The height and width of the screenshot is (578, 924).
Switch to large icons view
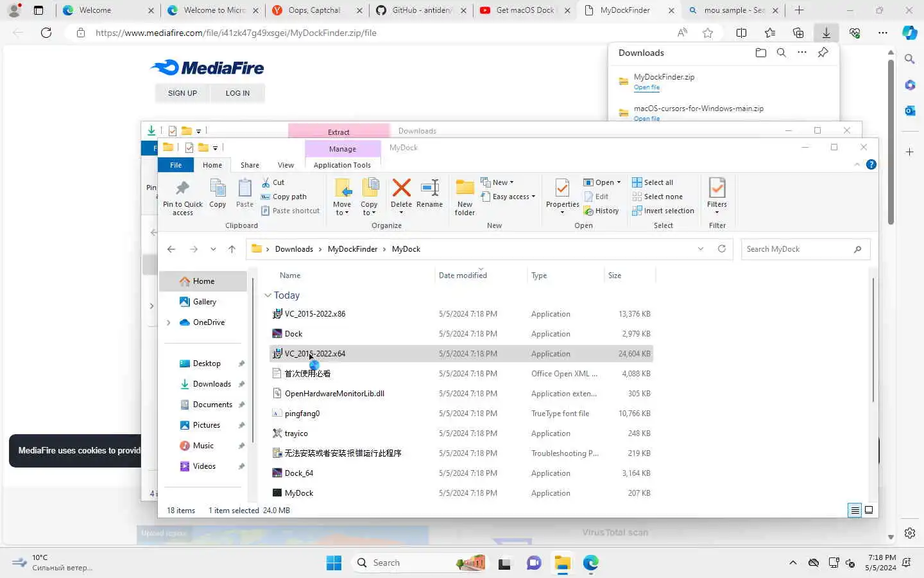pos(869,510)
